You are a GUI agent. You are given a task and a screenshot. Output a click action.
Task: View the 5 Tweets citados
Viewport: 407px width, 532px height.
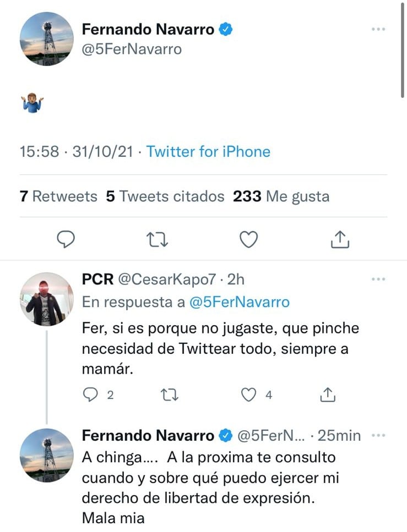click(x=165, y=196)
